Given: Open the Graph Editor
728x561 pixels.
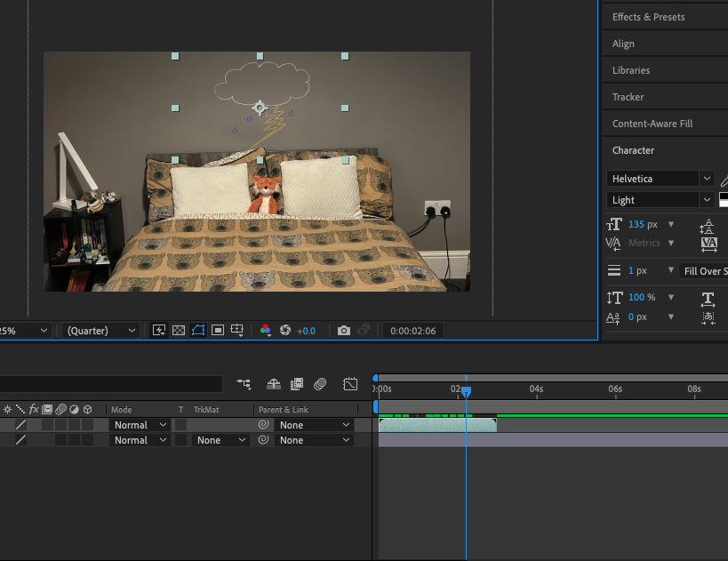Looking at the screenshot, I should point(350,384).
